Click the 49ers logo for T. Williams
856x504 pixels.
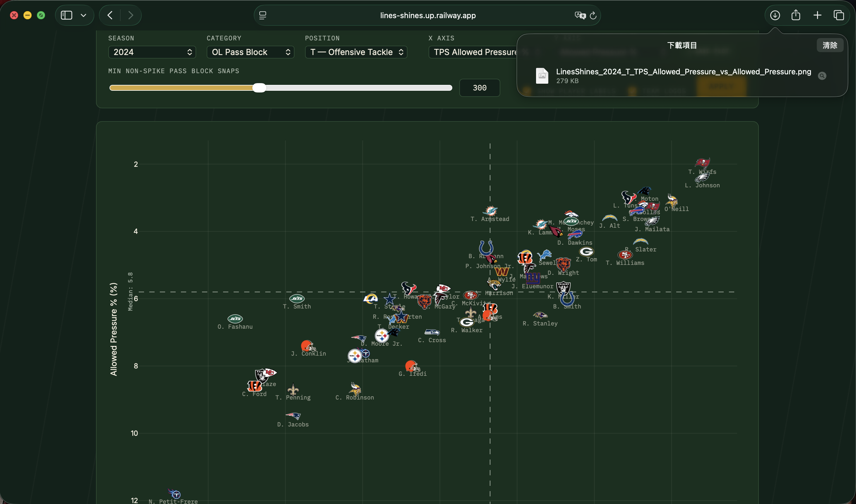625,255
